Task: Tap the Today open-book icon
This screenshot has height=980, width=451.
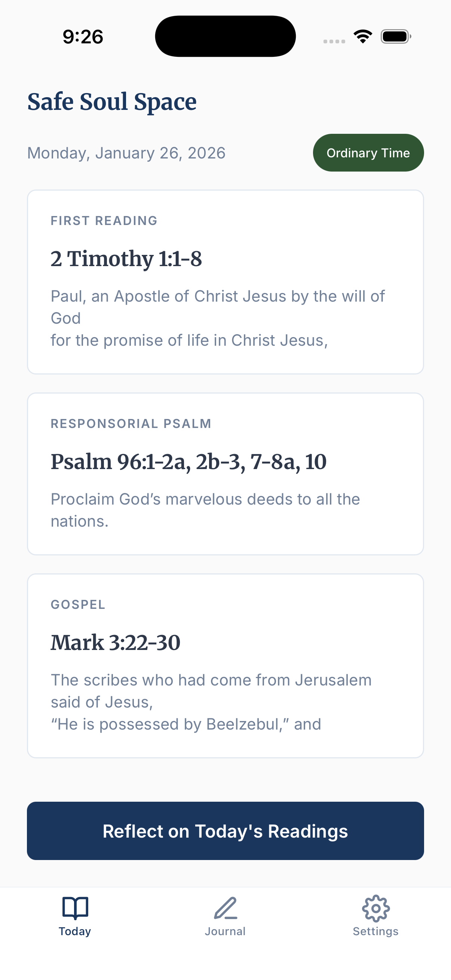Action: (75, 908)
